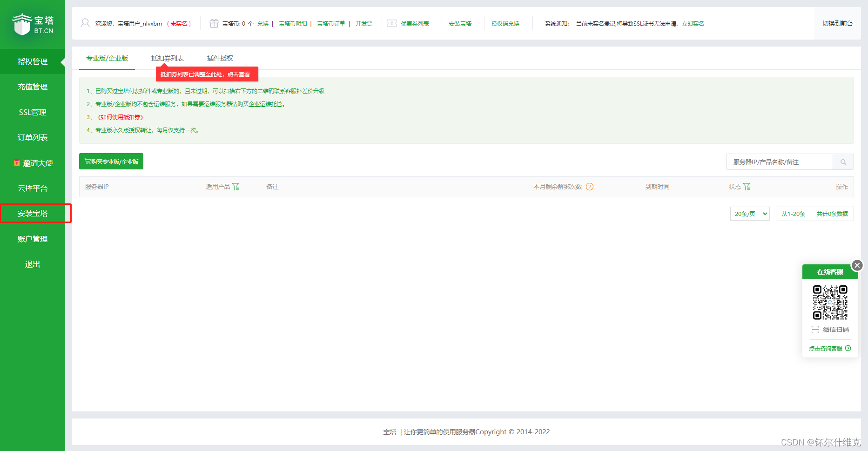Screen dimensions: 868x451
Task: Open SSL管理 in the sidebar
Action: [33, 112]
